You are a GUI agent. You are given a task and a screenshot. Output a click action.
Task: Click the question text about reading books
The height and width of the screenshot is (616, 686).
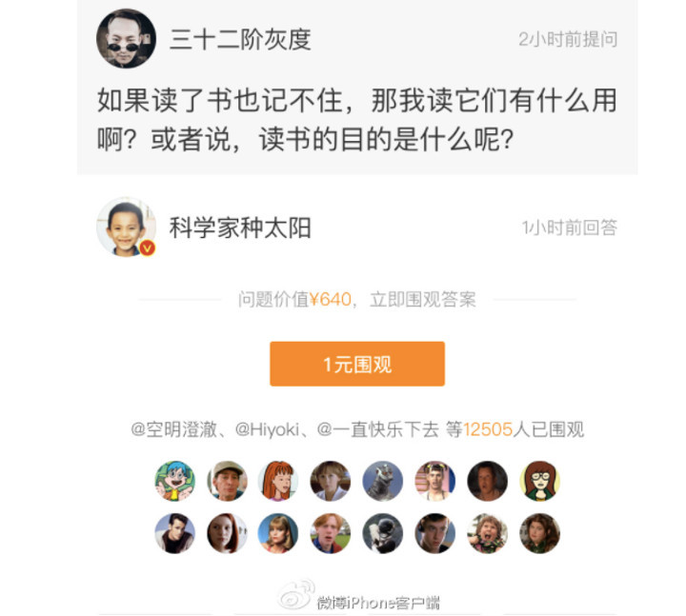(x=357, y=120)
